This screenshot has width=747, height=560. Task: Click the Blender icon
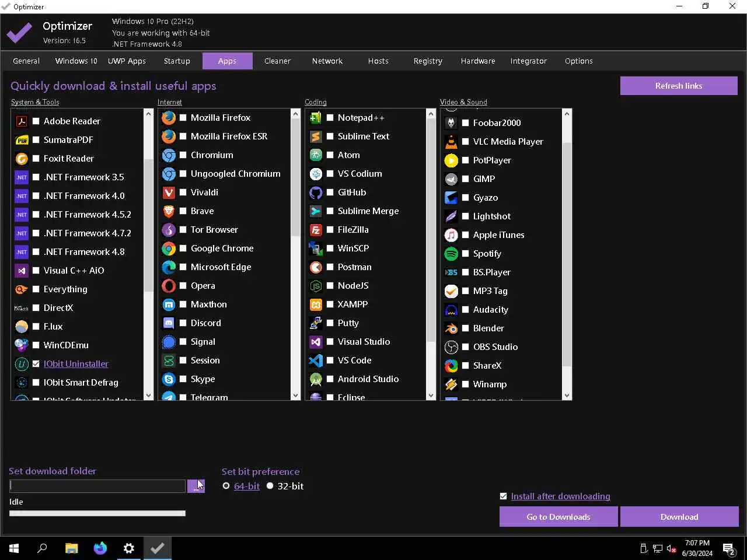[451, 328]
